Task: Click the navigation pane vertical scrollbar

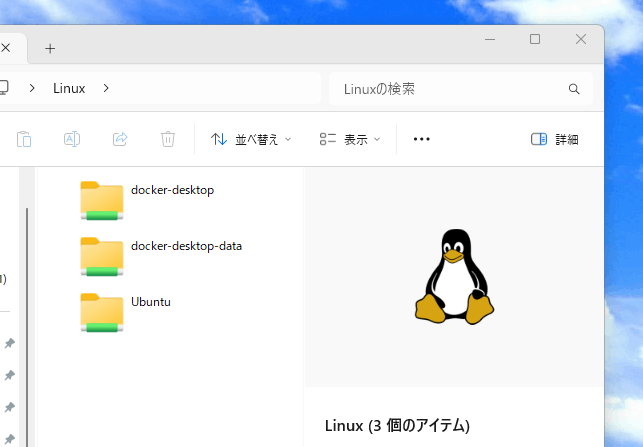Action: [x=27, y=327]
